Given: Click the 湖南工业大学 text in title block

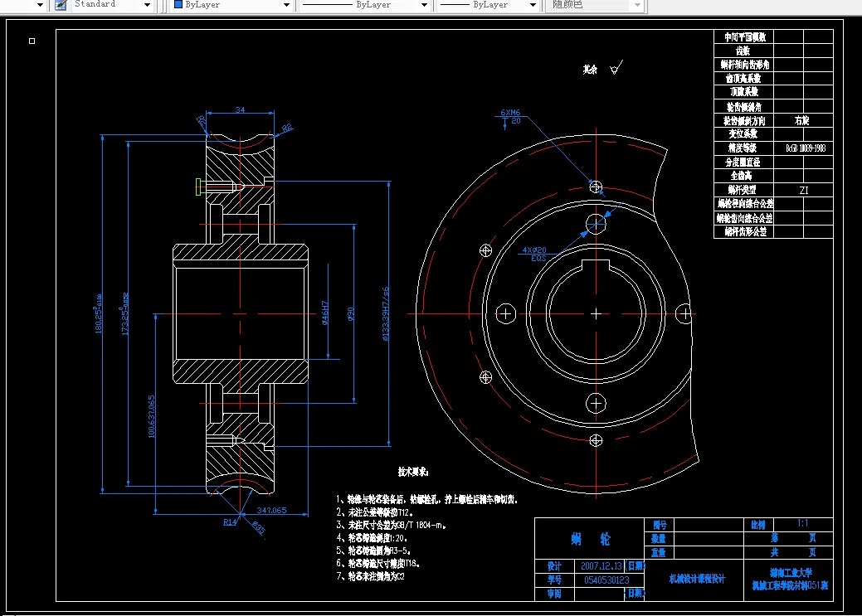Looking at the screenshot, I should click(x=791, y=573).
